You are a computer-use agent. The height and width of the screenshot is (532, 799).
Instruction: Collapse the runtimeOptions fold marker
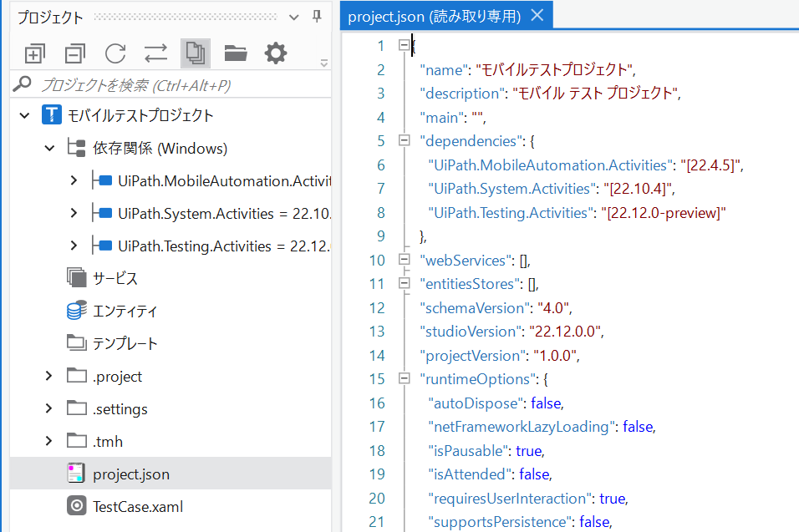point(404,378)
